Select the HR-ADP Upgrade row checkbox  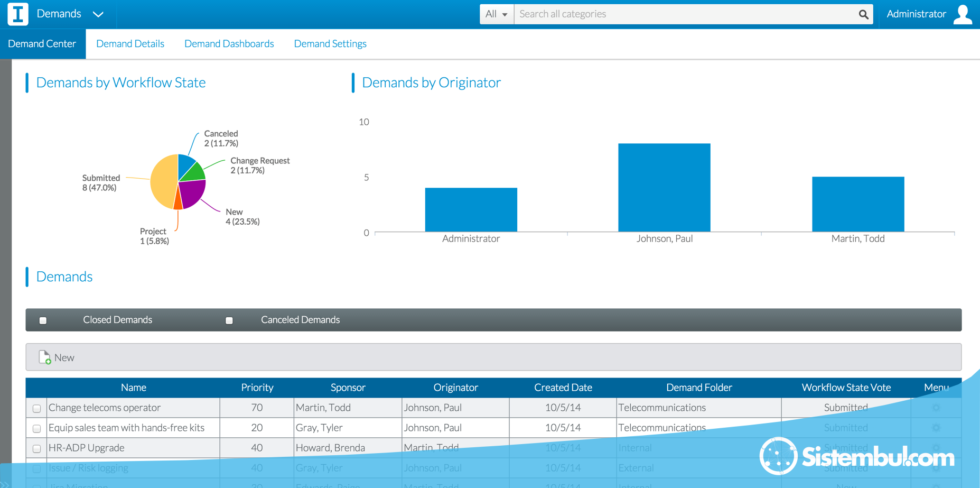pyautogui.click(x=36, y=448)
